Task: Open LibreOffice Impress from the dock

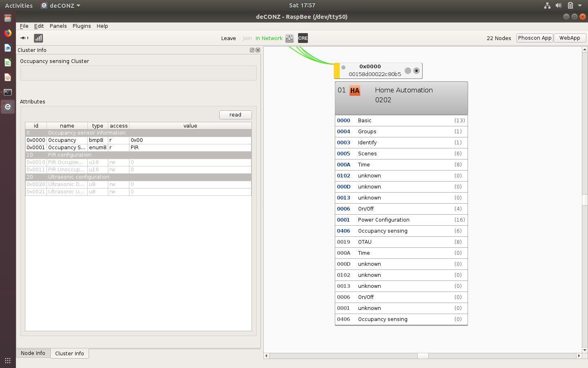Action: [8, 77]
